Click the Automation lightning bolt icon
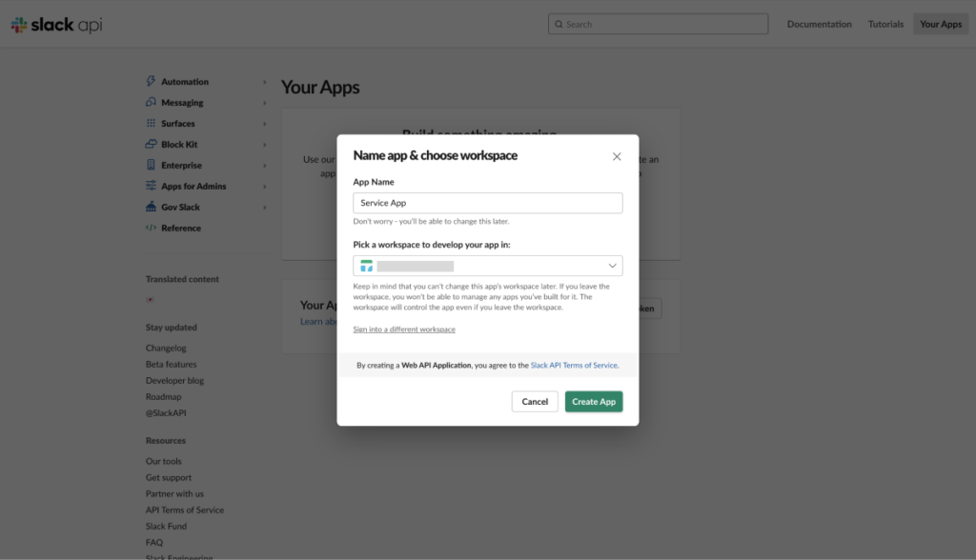976x560 pixels. (x=151, y=82)
